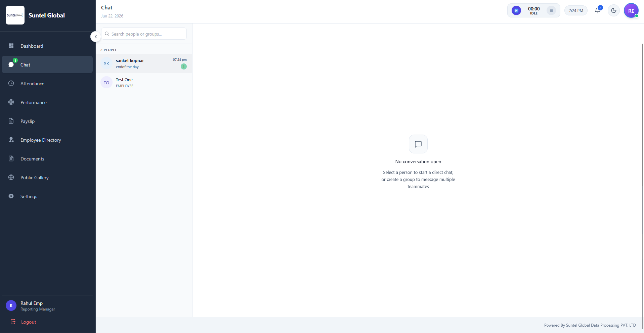
Task: Open Employee Directory person icon
Action: 11,140
